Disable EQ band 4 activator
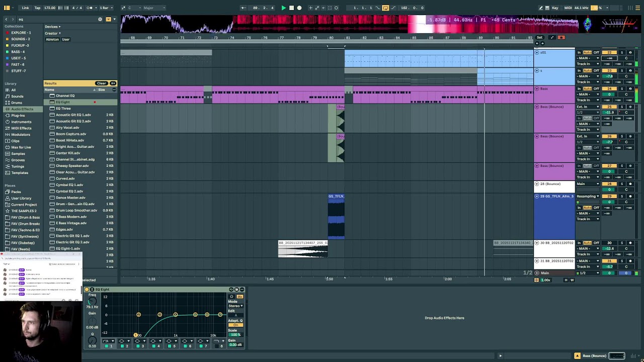 (x=153, y=346)
